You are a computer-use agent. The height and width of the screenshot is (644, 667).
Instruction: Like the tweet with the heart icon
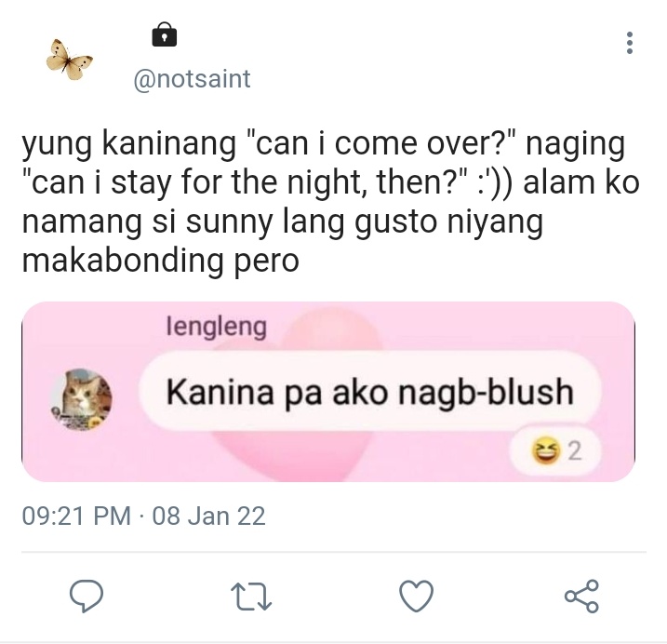pos(417,596)
